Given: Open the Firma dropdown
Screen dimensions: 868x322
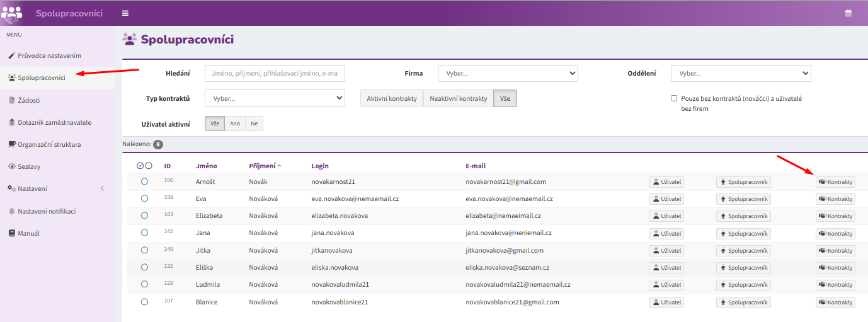Looking at the screenshot, I should (x=508, y=74).
